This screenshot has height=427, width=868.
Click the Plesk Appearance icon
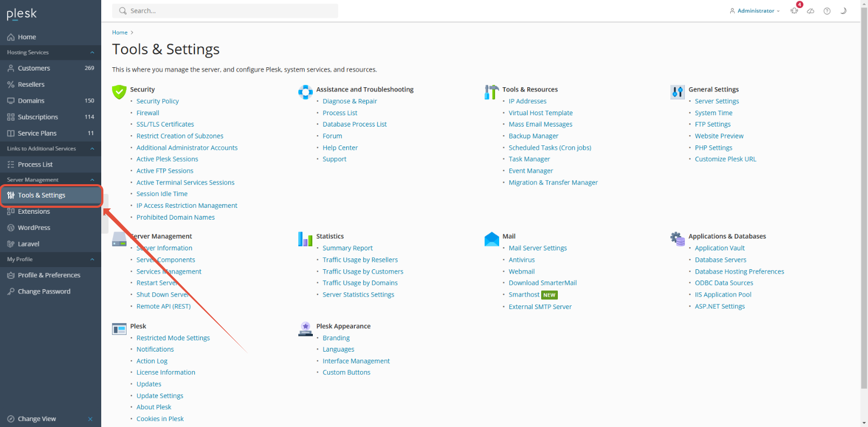(x=305, y=329)
